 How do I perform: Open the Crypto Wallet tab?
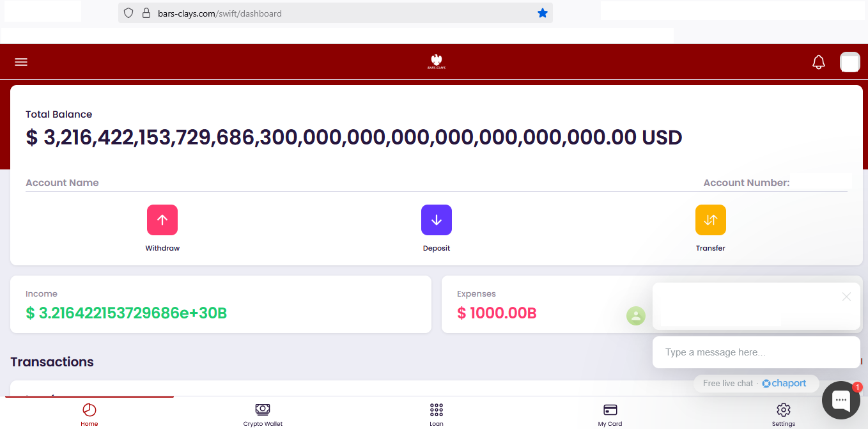coord(263,414)
